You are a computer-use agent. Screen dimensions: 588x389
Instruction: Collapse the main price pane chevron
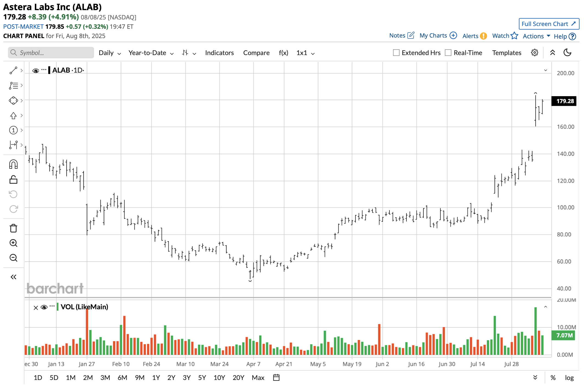546,70
